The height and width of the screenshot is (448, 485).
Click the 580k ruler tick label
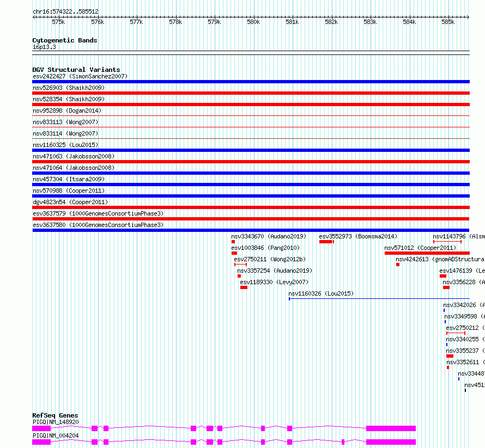(x=253, y=22)
